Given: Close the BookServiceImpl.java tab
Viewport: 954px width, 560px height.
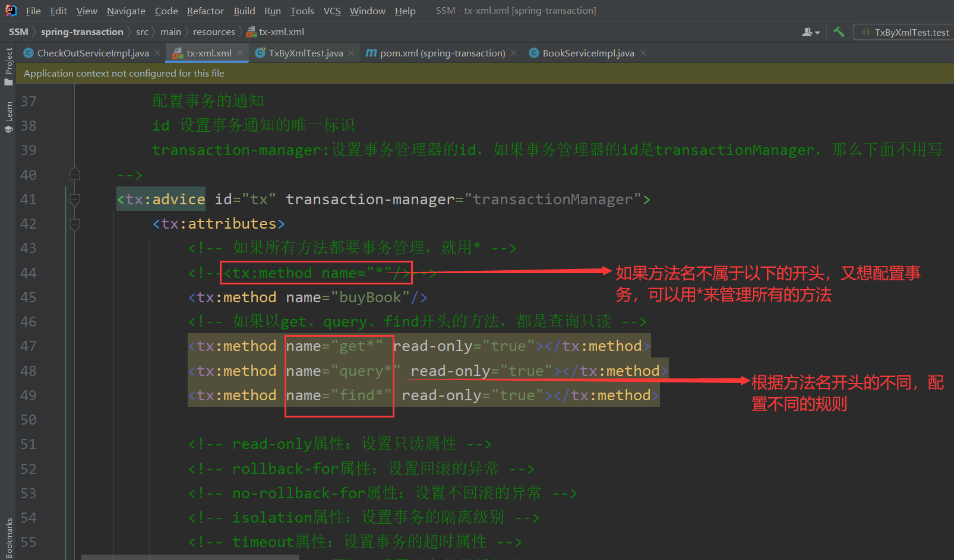Looking at the screenshot, I should tap(643, 53).
